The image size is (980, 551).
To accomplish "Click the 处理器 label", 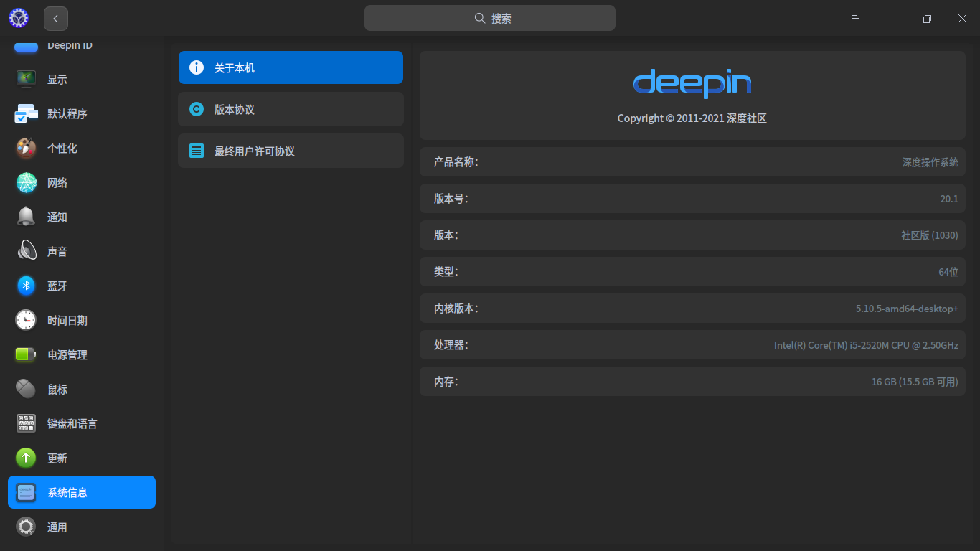I will pyautogui.click(x=451, y=345).
